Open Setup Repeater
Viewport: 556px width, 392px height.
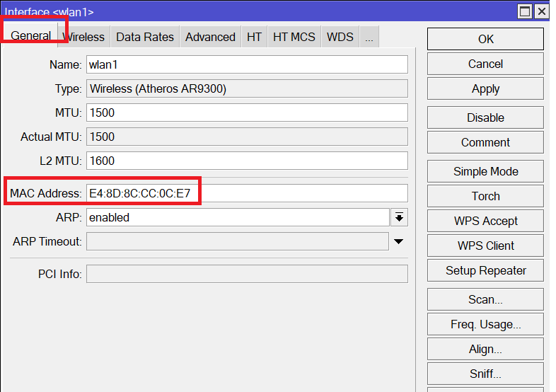point(485,270)
